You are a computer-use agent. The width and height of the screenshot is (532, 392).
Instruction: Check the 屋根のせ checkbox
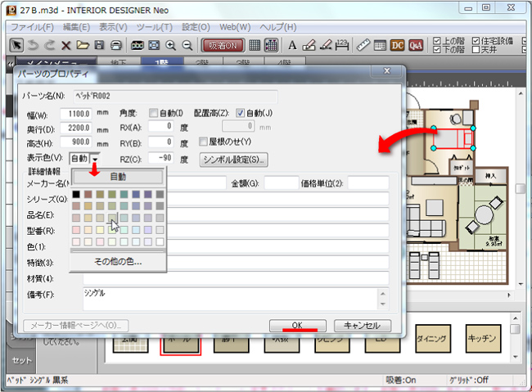point(204,141)
